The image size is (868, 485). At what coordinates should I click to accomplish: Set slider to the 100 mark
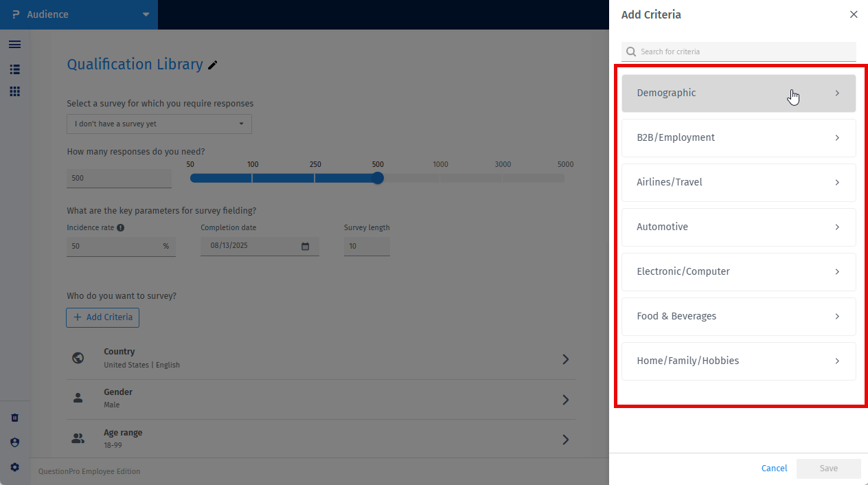click(252, 178)
